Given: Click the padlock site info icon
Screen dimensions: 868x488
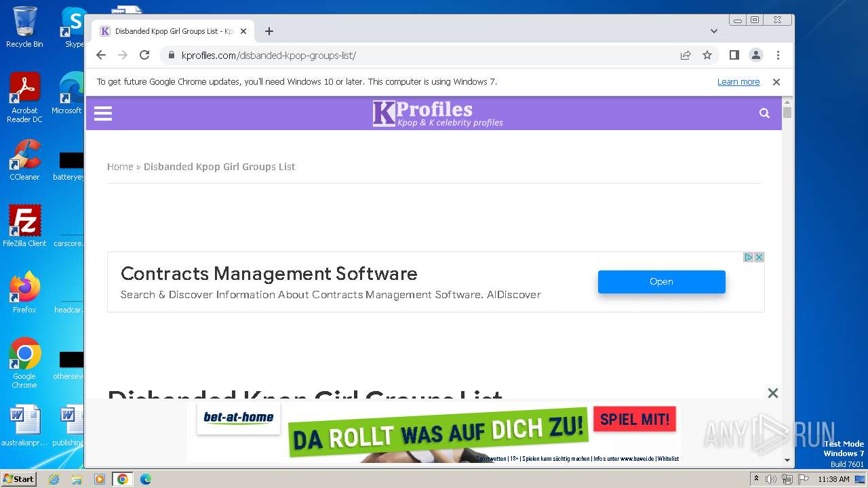Looking at the screenshot, I should pos(171,56).
